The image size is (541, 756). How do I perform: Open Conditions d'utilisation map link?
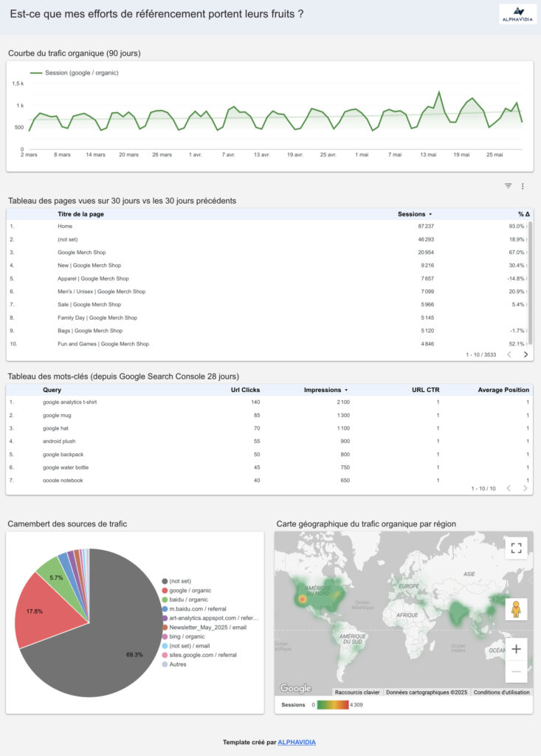[x=501, y=693]
